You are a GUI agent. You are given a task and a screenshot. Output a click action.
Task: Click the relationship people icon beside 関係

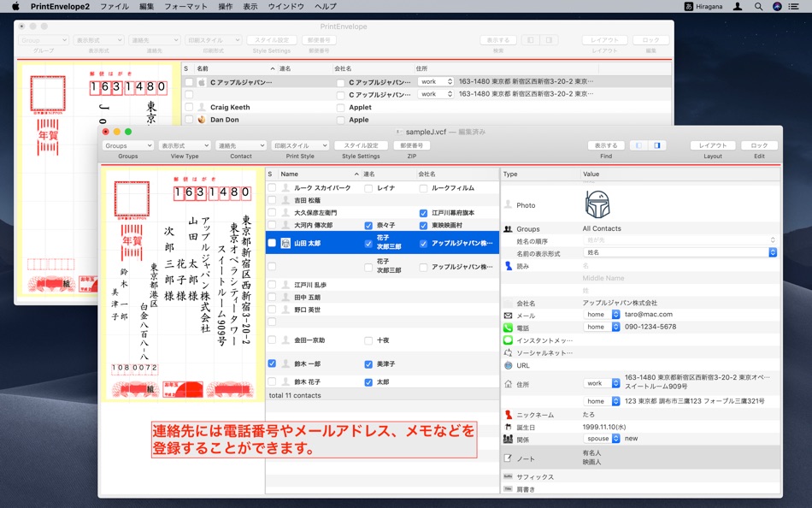coord(508,439)
